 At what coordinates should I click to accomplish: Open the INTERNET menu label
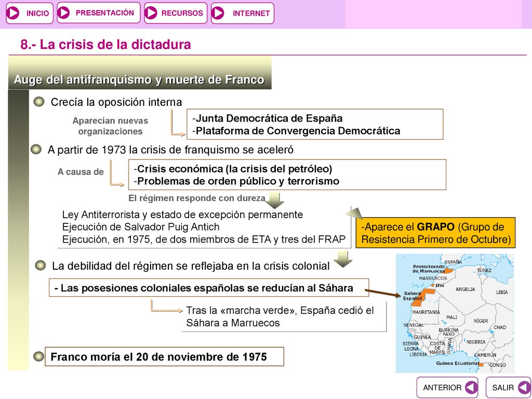251,13
